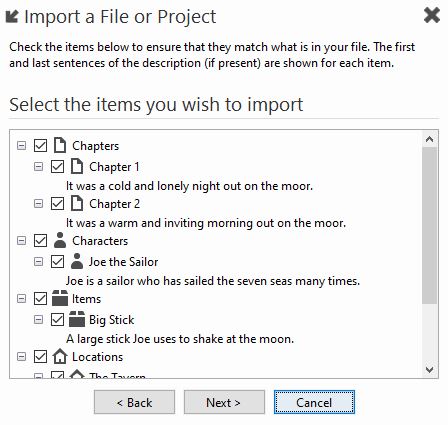Collapse the Chapters tree node

click(x=21, y=146)
